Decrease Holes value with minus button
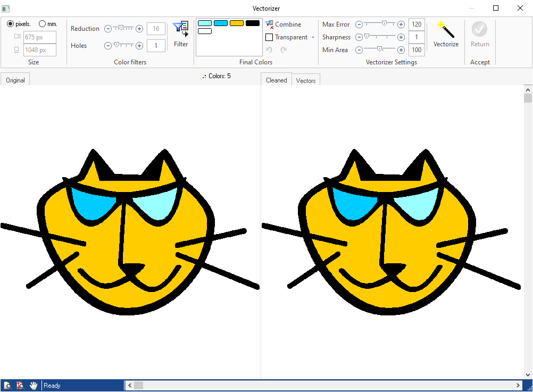Image resolution: width=533 pixels, height=392 pixels. 108,46
